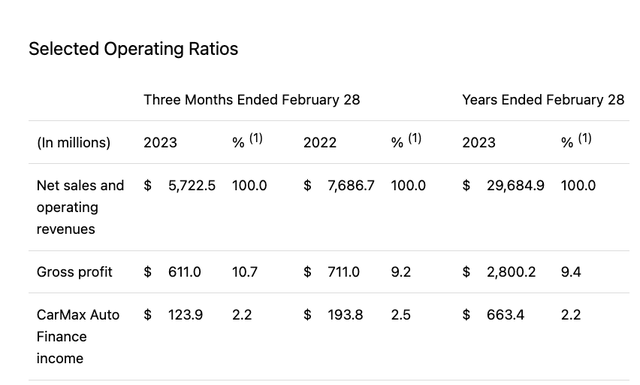Select the 10.7 gross profit percentage
This screenshot has width=640, height=385.
click(x=245, y=272)
